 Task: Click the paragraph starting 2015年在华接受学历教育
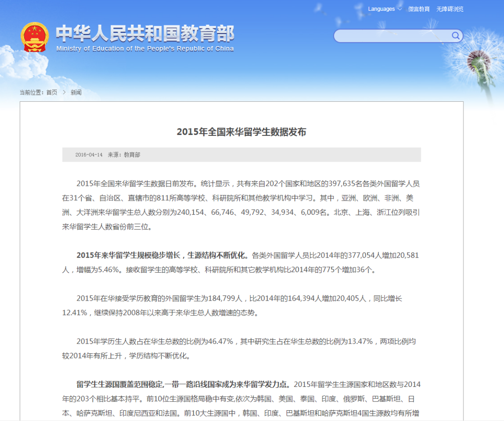tap(232, 306)
